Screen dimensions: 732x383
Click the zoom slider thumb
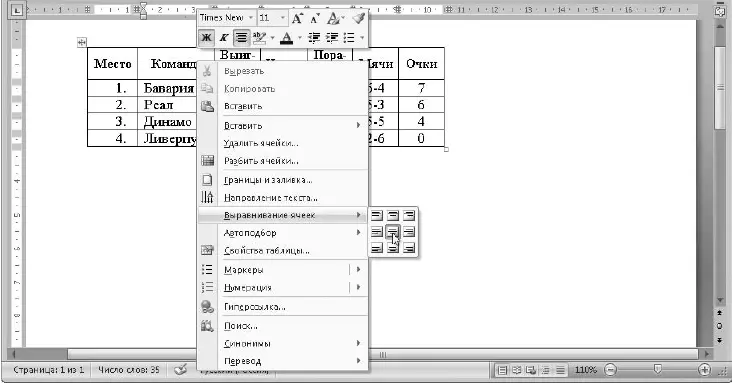click(x=657, y=369)
